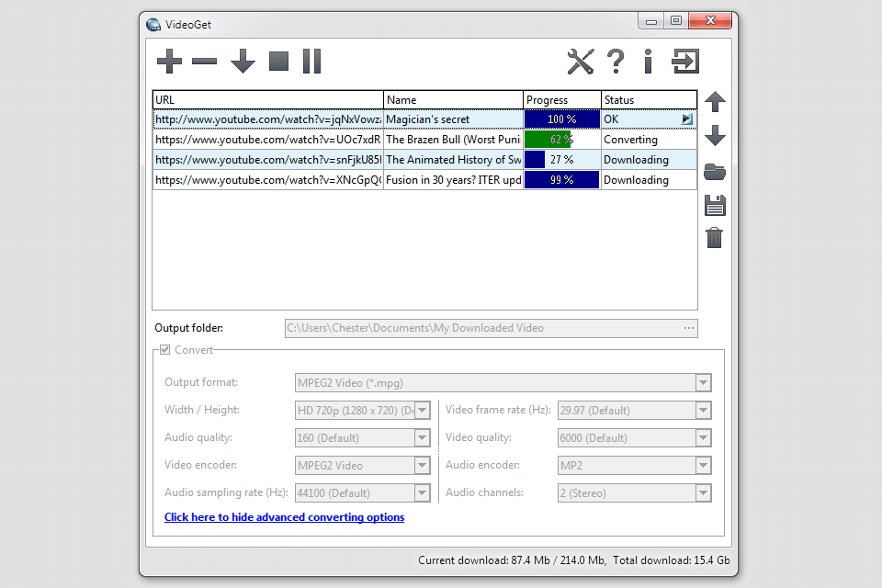Stop downloads with the square stop icon

(279, 62)
